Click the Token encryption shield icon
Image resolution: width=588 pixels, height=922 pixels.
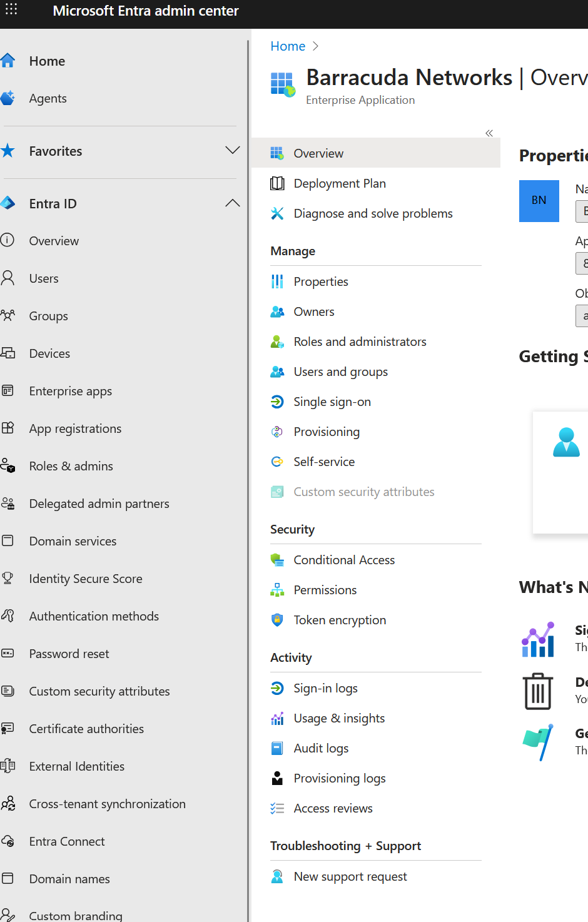tap(277, 620)
